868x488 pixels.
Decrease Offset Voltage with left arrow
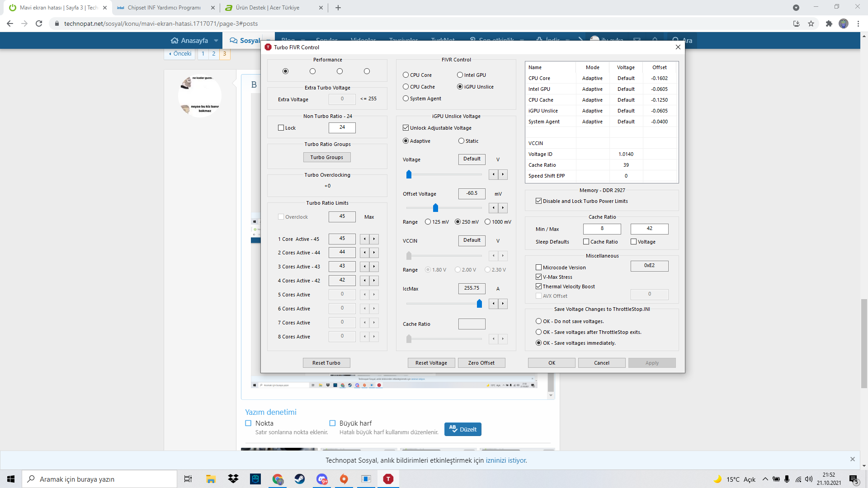[494, 208]
